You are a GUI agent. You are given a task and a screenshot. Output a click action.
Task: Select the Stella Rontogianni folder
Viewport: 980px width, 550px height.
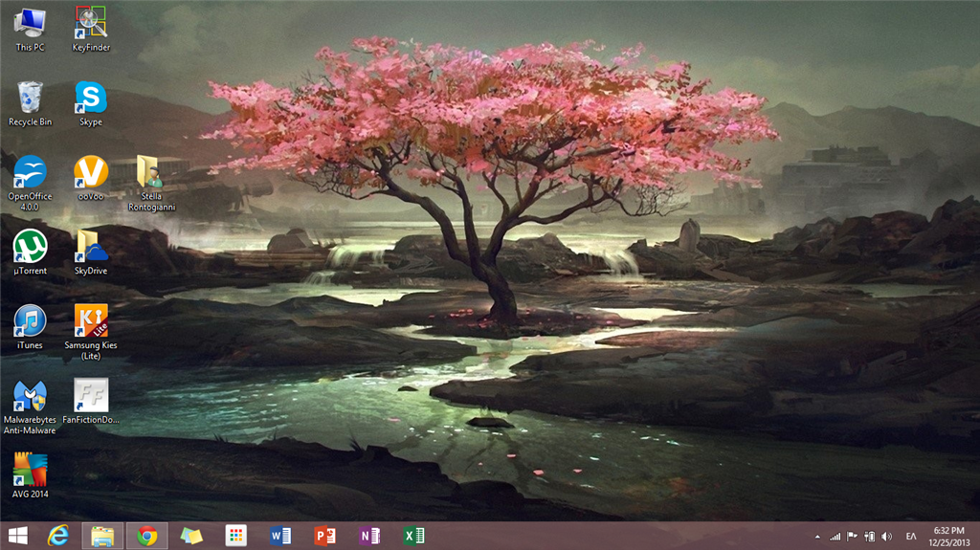tap(151, 183)
